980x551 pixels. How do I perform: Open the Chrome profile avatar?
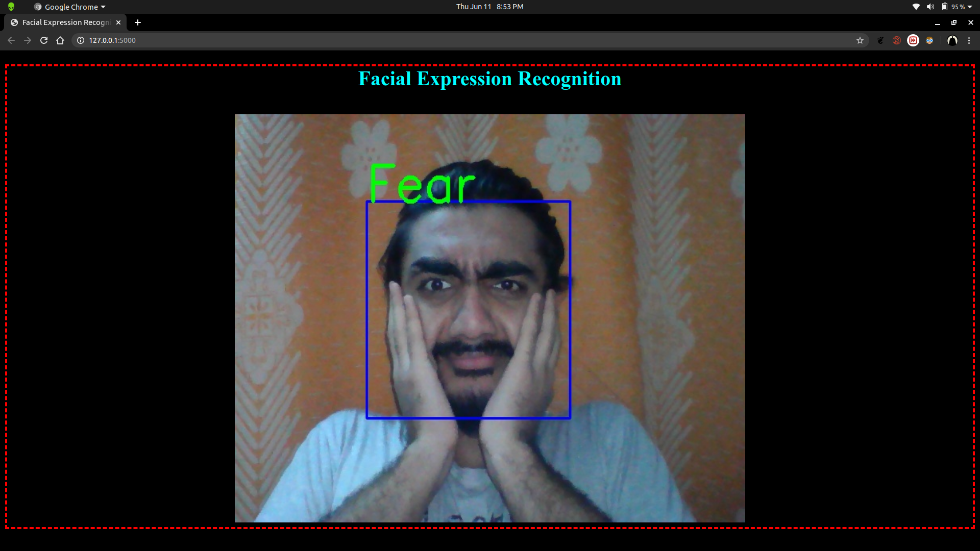[952, 40]
